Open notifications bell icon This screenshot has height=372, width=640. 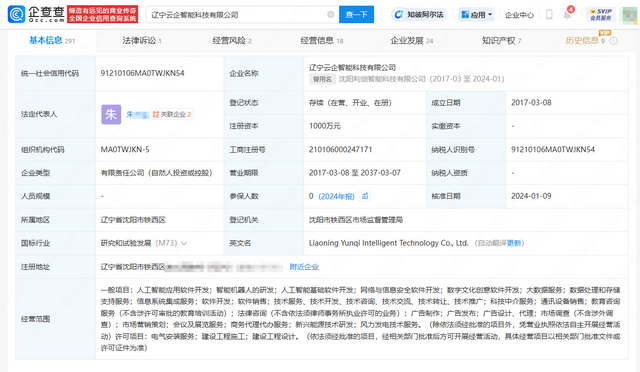[567, 15]
